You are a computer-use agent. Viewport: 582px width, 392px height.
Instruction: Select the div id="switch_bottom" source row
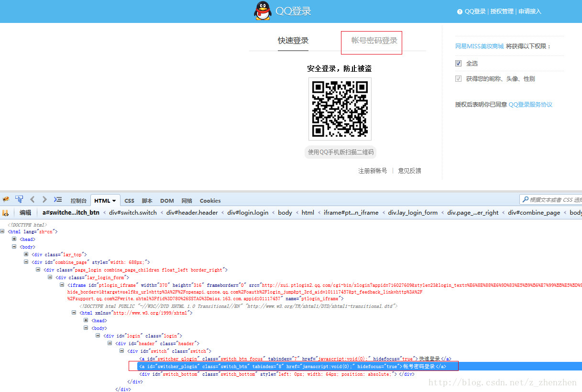(276, 374)
